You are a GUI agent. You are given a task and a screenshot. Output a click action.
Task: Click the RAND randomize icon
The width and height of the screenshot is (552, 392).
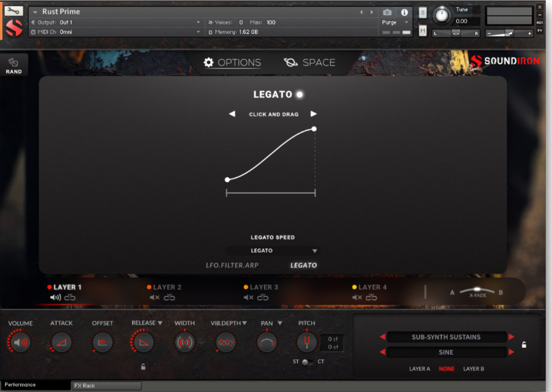13,64
